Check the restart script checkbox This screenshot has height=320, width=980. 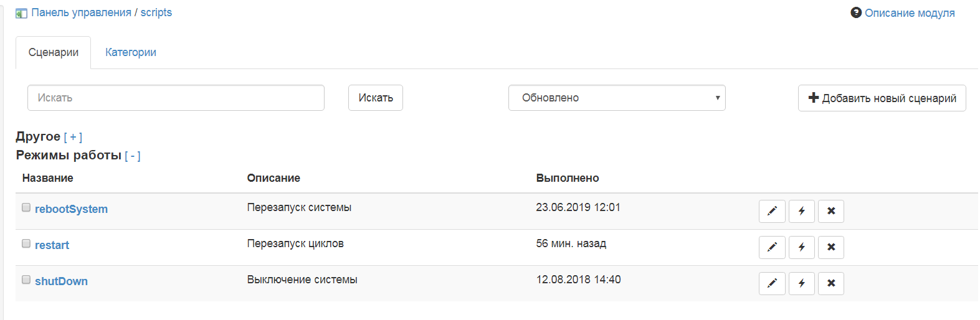tap(26, 243)
